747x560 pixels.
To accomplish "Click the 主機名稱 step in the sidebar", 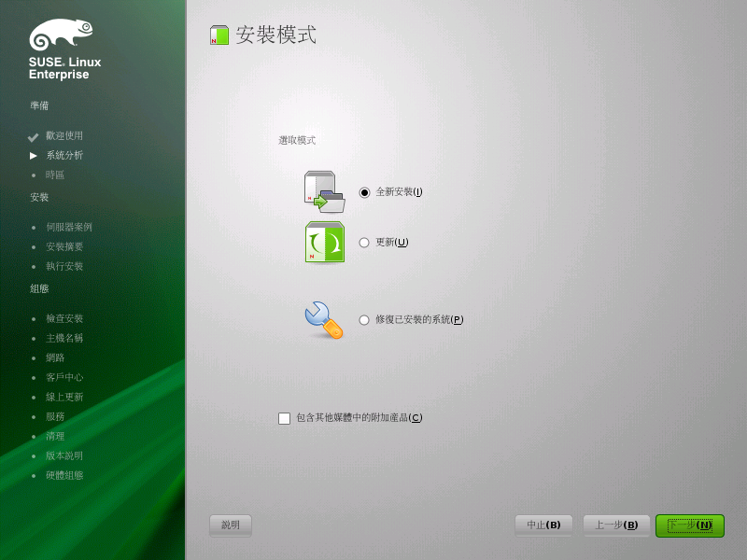I will coord(64,338).
